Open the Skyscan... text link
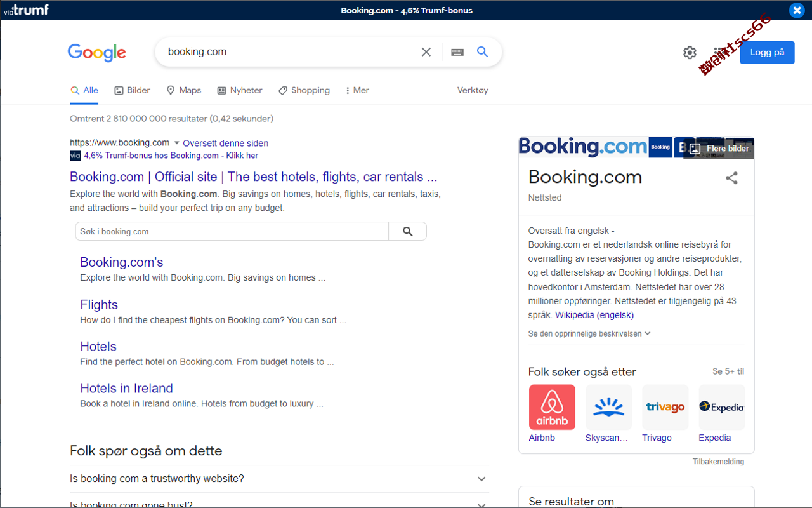This screenshot has width=812, height=508. (x=606, y=438)
